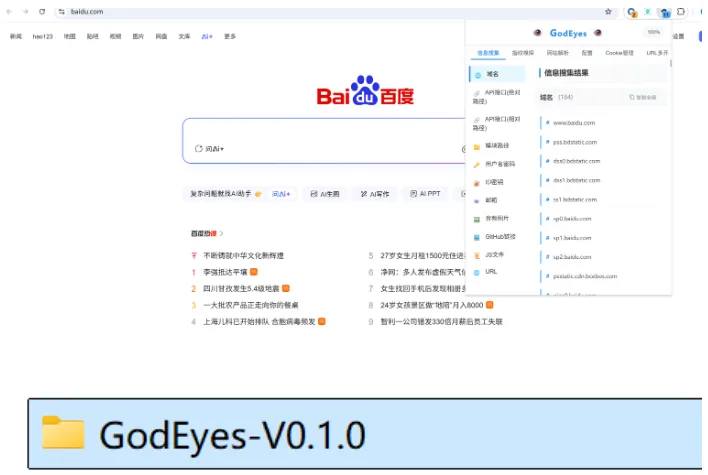Click the Baidu search input box

coord(324,140)
